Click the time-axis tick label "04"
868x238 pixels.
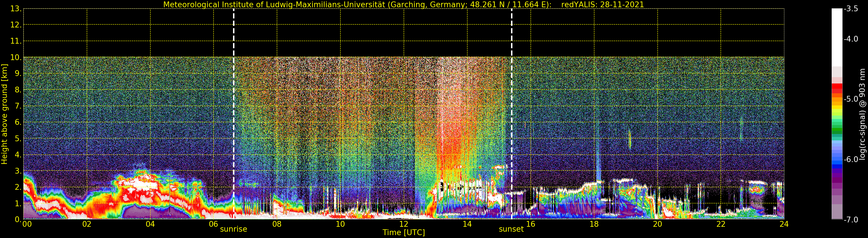coord(150,224)
